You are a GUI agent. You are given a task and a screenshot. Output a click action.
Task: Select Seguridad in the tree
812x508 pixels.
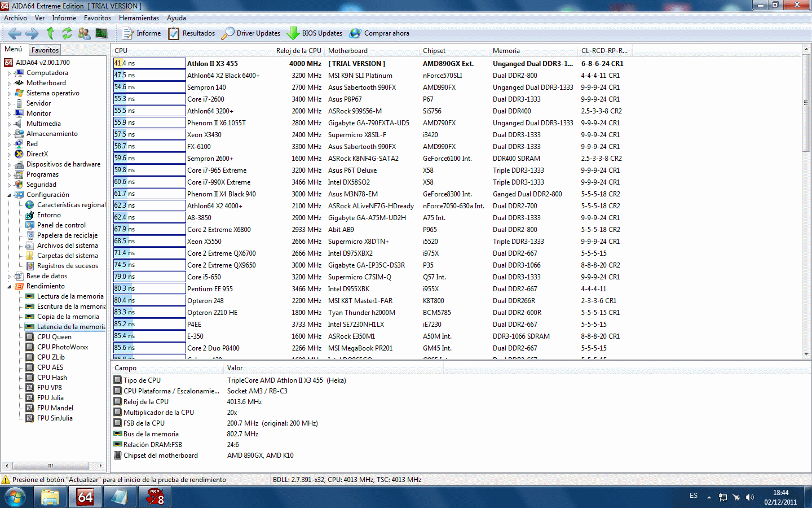(41, 185)
